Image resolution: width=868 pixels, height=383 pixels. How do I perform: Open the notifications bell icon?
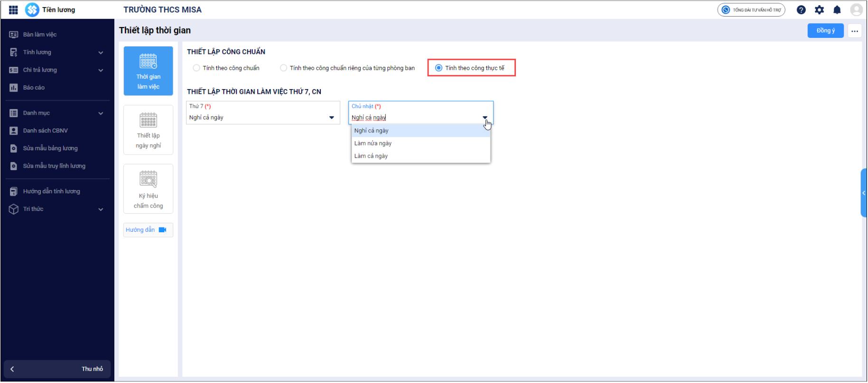pos(837,10)
